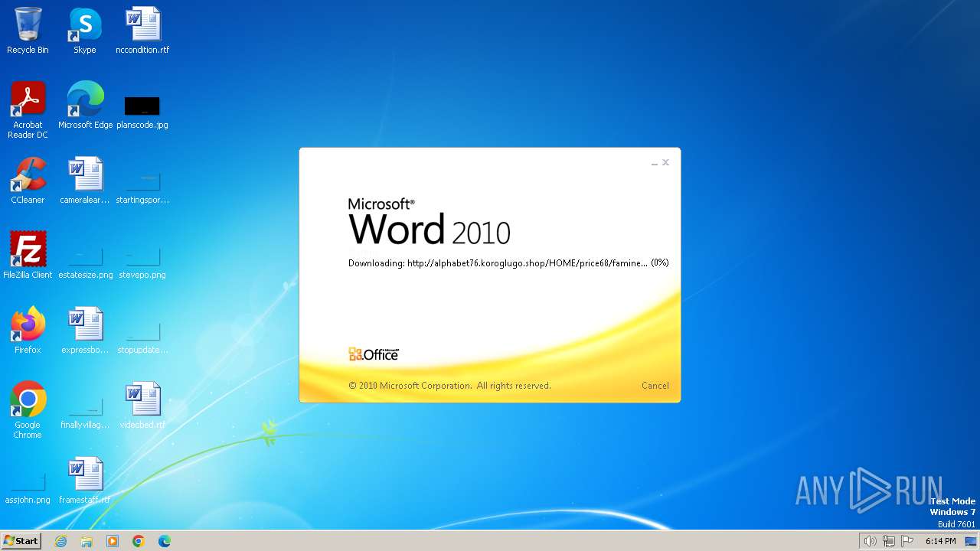Select the Skype desktop shortcut

point(85,31)
